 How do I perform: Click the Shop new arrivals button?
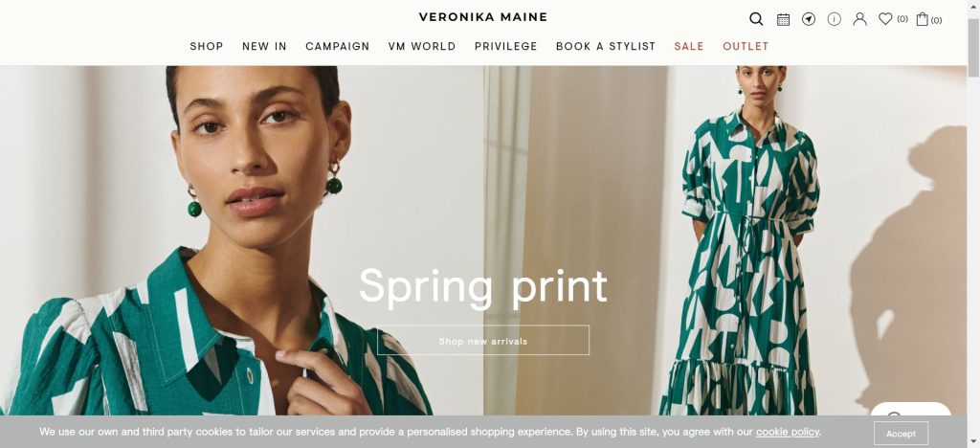tap(483, 341)
